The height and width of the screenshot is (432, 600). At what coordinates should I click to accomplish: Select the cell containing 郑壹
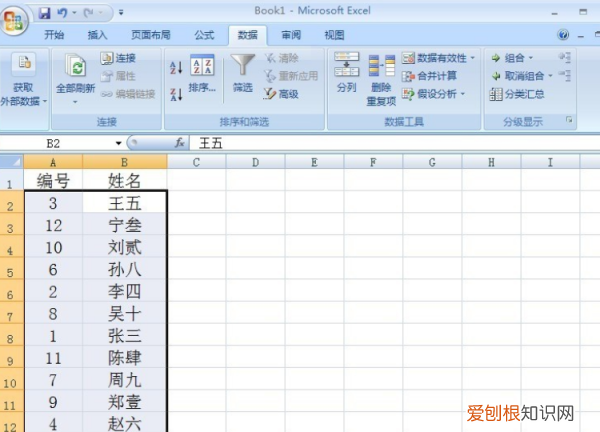[125, 402]
